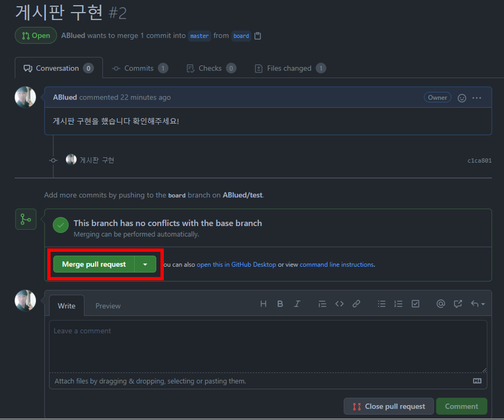Insert code formatting
Image resolution: width=504 pixels, height=420 pixels.
click(x=339, y=304)
